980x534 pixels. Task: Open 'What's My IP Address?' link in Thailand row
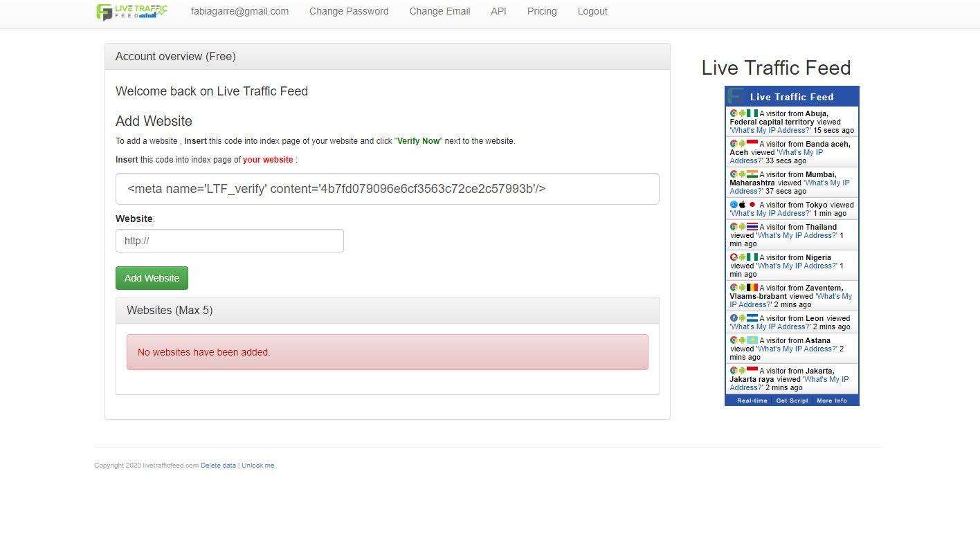(797, 235)
